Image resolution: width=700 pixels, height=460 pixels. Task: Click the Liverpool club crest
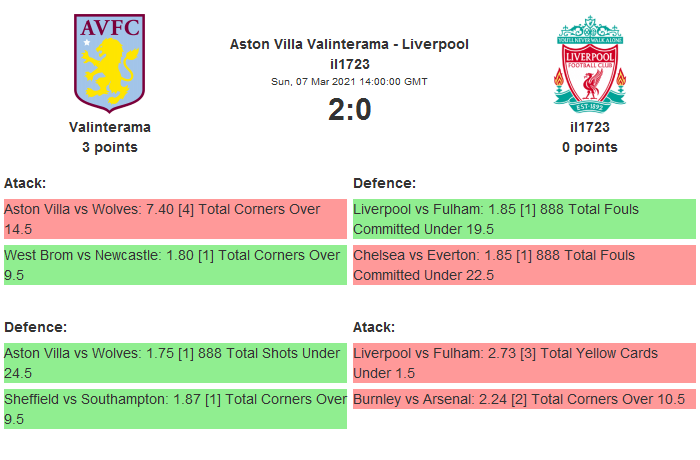[x=590, y=63]
